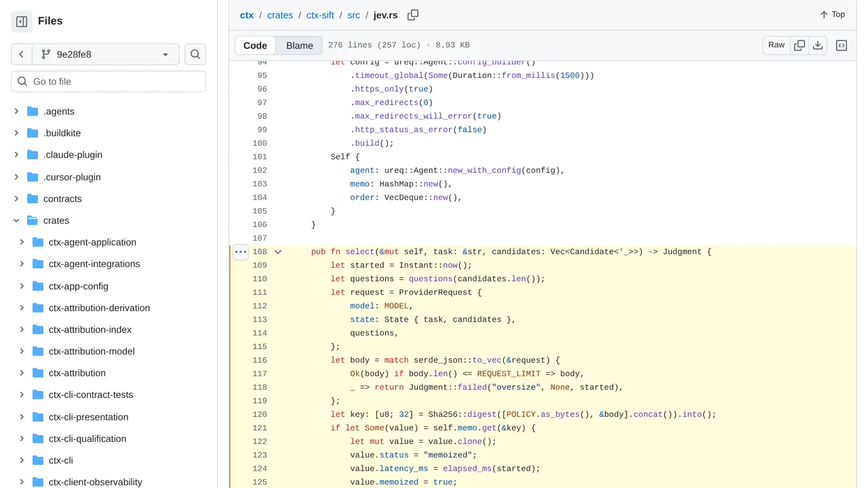
Task: Select ctx-cli folder icon
Action: 38,460
